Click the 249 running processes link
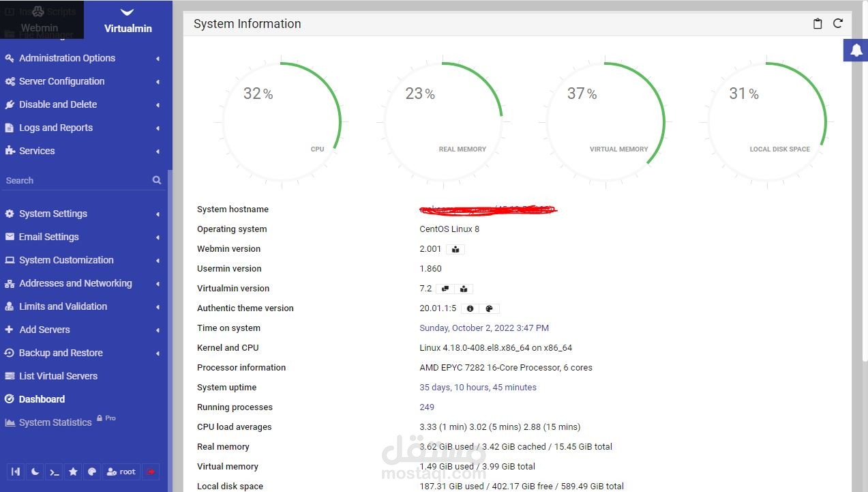This screenshot has width=868, height=492. point(426,407)
